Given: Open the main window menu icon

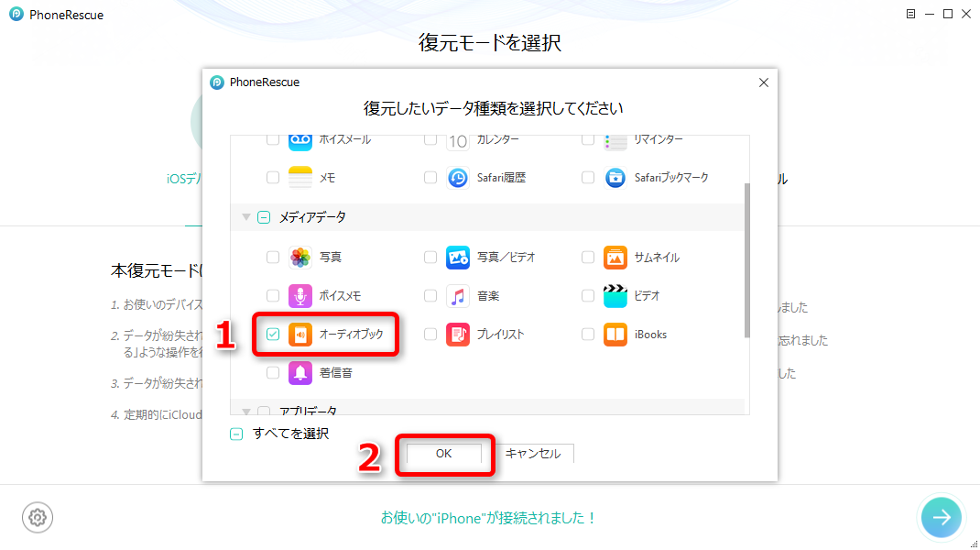Looking at the screenshot, I should [x=910, y=14].
